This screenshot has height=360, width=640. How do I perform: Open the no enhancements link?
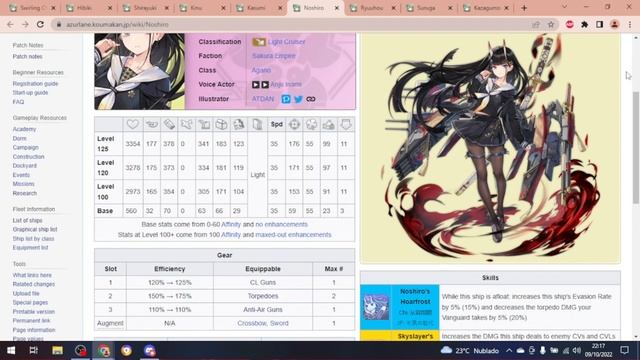(x=281, y=224)
